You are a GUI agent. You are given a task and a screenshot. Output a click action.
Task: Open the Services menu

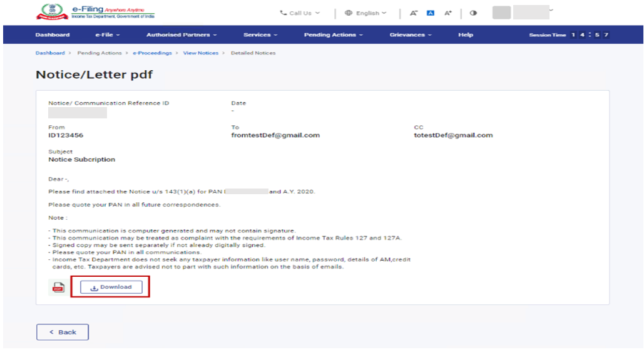point(260,35)
